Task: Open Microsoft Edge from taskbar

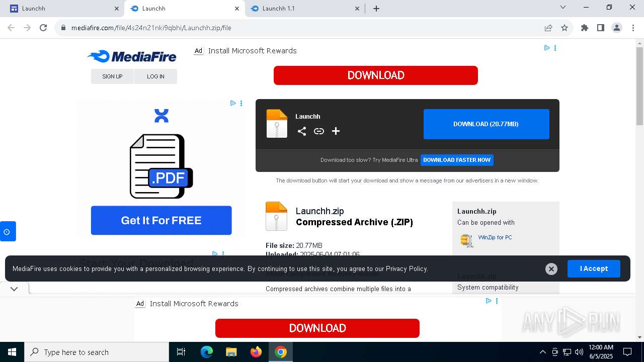Action: pos(207,352)
